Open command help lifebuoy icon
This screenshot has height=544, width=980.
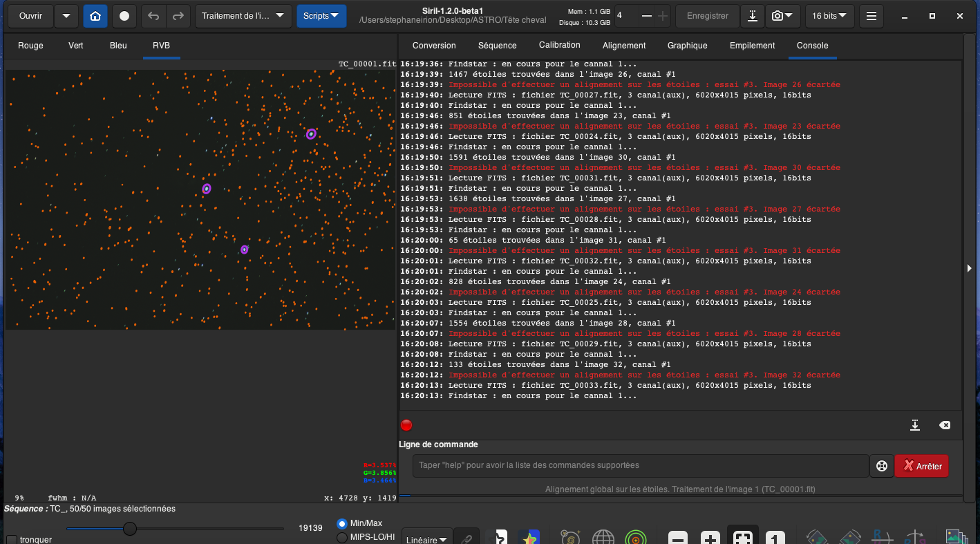881,466
